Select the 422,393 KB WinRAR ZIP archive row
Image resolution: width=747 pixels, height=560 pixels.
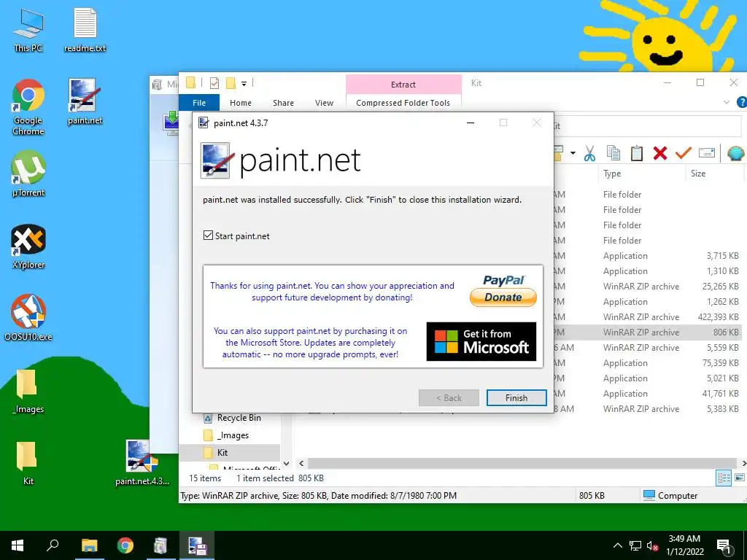point(648,317)
